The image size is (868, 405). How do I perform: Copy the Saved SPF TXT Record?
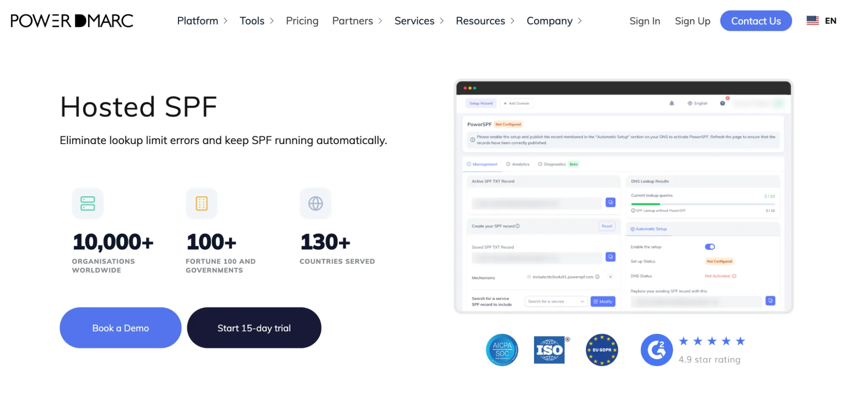pyautogui.click(x=611, y=257)
